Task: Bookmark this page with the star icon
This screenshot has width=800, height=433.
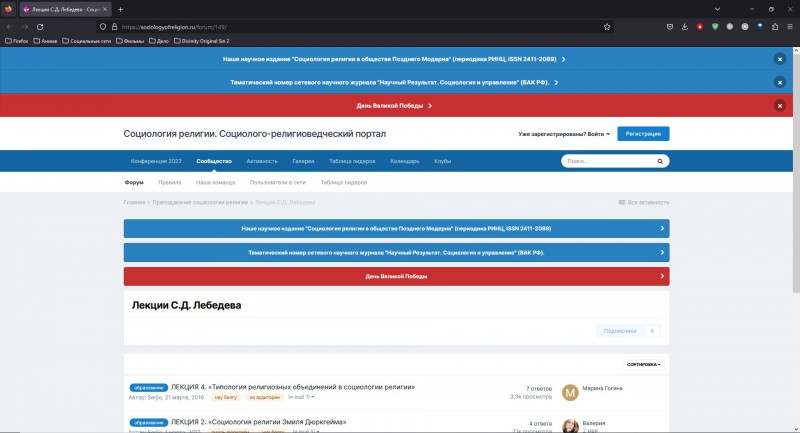Action: (x=607, y=27)
